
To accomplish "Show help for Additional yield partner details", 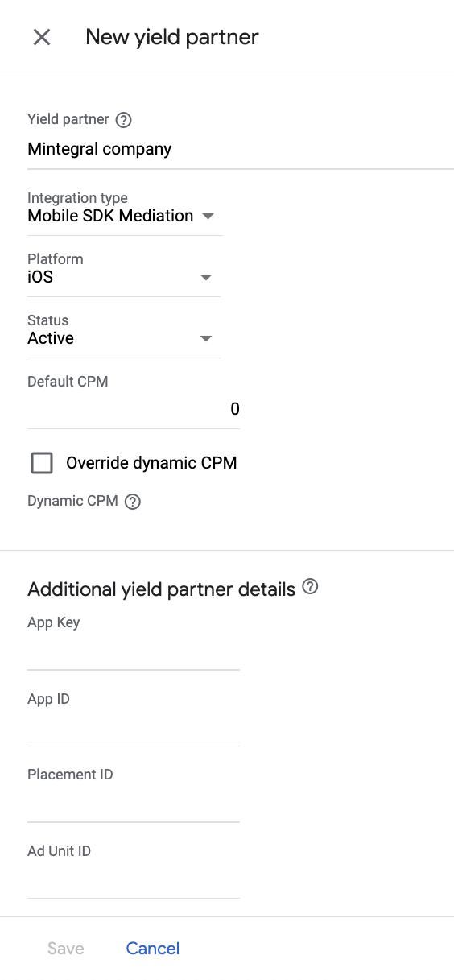I will [310, 587].
